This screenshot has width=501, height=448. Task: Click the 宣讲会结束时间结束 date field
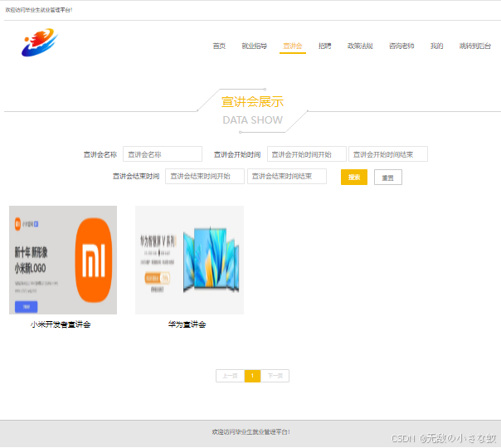287,176
